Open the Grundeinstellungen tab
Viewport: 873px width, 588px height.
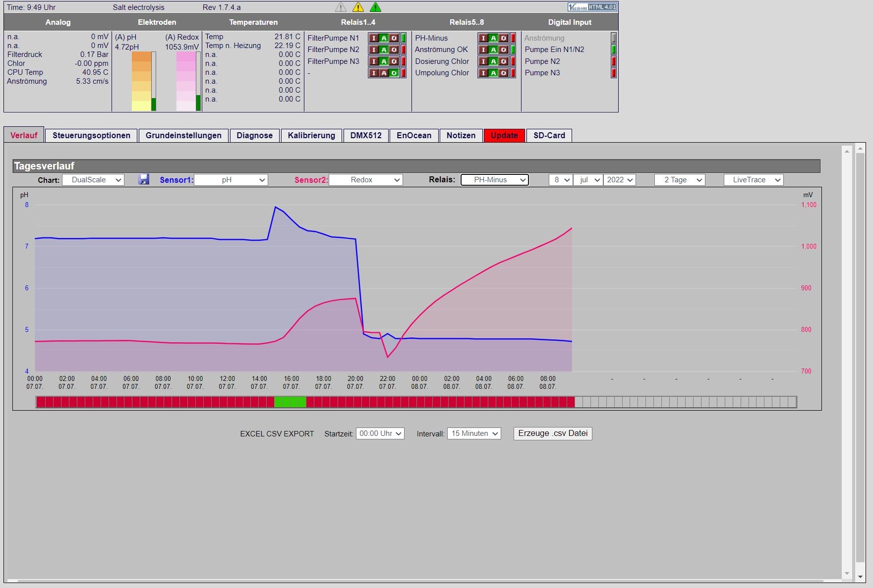183,135
